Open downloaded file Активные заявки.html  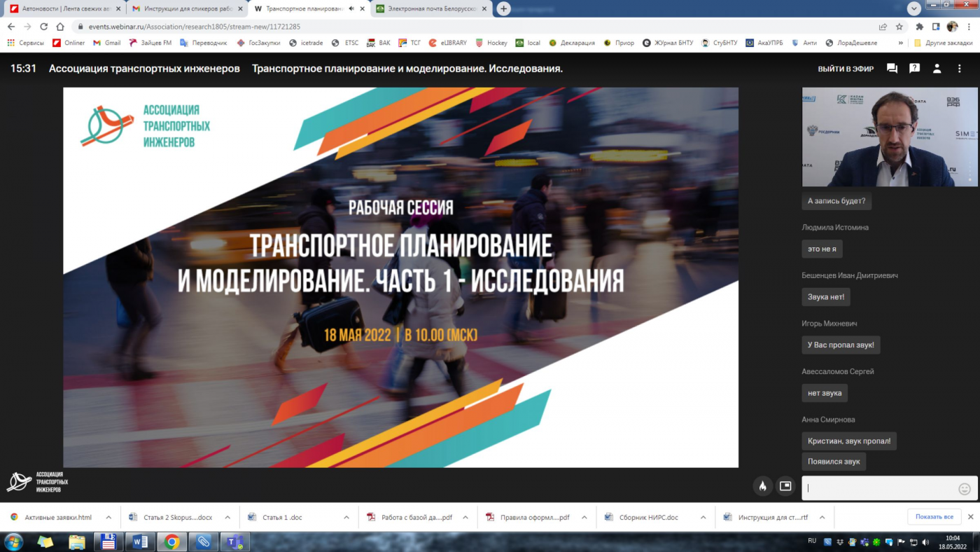(x=58, y=517)
